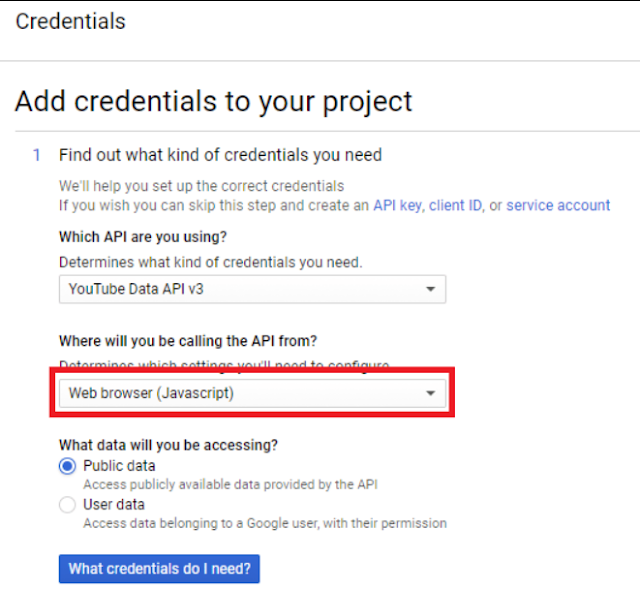The width and height of the screenshot is (640, 591).
Task: Open the Web browser (Javascript) dropdown
Action: tap(251, 393)
